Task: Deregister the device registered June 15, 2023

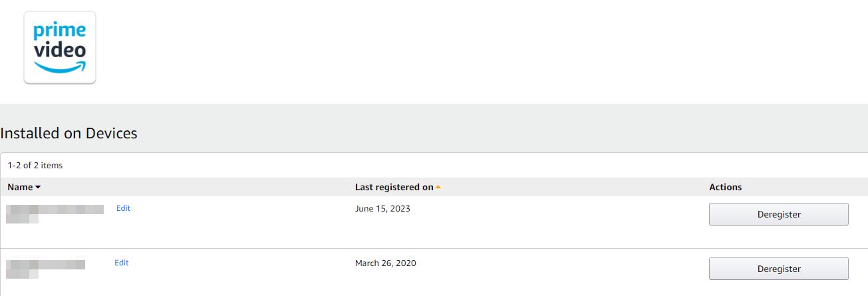Action: pos(778,214)
